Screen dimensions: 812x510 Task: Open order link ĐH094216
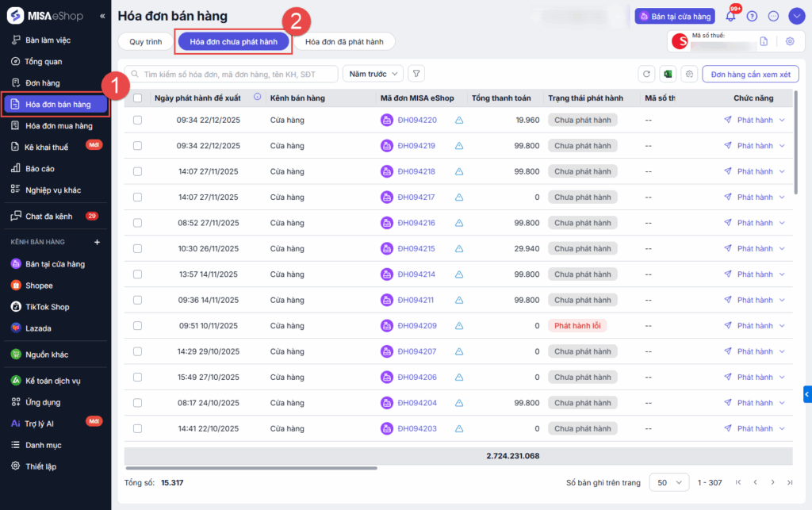tap(416, 223)
